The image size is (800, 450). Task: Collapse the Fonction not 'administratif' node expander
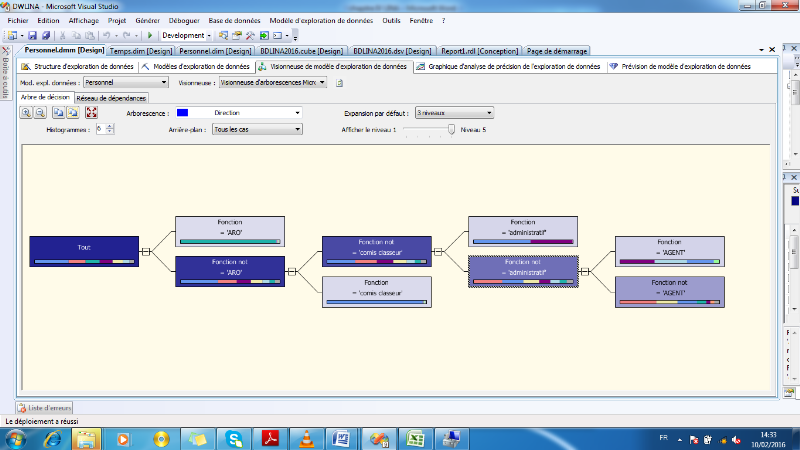[586, 271]
